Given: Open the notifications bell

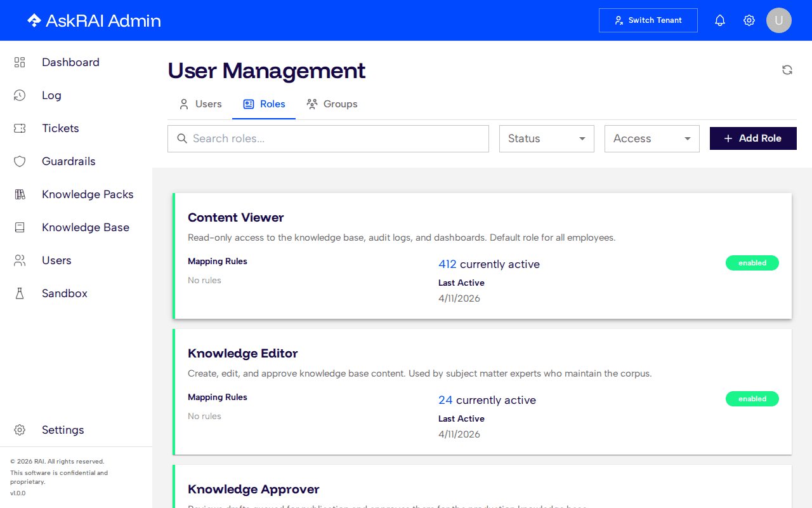Looking at the screenshot, I should tap(720, 20).
